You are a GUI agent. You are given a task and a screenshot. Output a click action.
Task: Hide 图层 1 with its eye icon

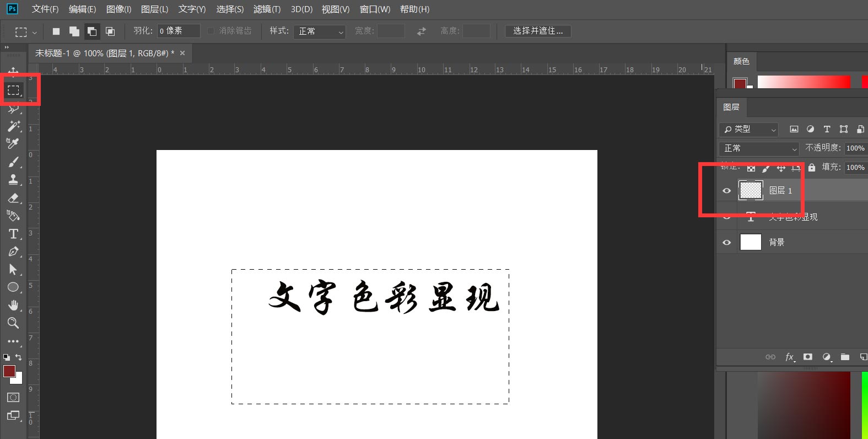pos(726,191)
